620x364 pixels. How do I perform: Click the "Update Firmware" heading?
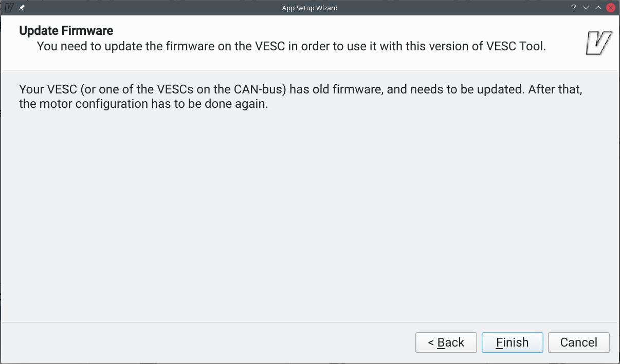[66, 31]
